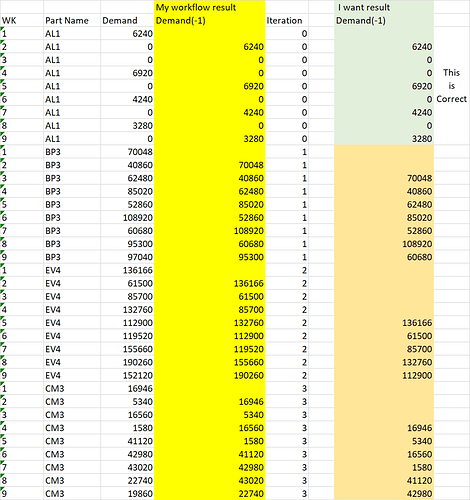Click the Iteration header cell
This screenshot has height=500, width=470.
[287, 20]
